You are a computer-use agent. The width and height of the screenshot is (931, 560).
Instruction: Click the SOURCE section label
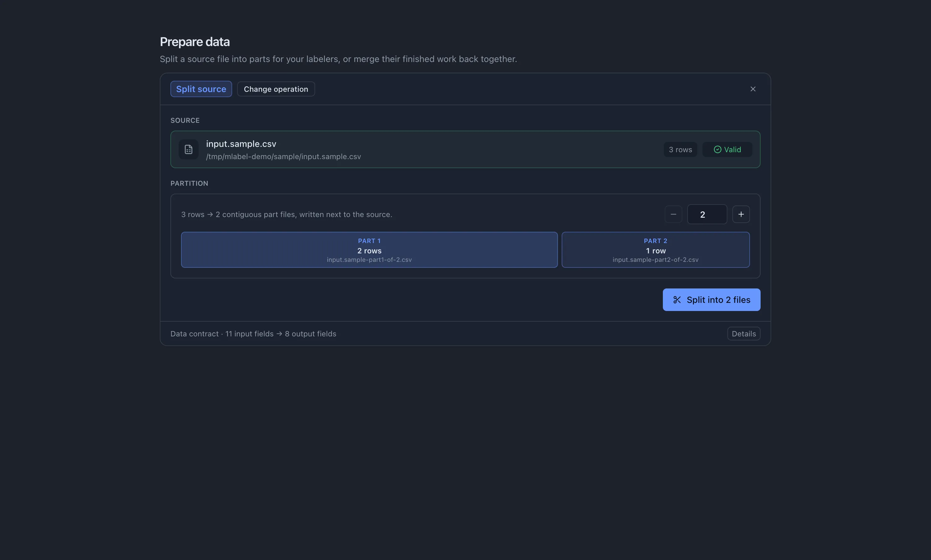(185, 120)
